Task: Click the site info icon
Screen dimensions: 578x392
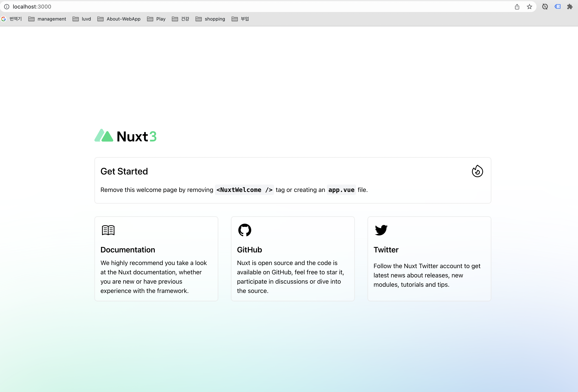Action: (x=7, y=7)
